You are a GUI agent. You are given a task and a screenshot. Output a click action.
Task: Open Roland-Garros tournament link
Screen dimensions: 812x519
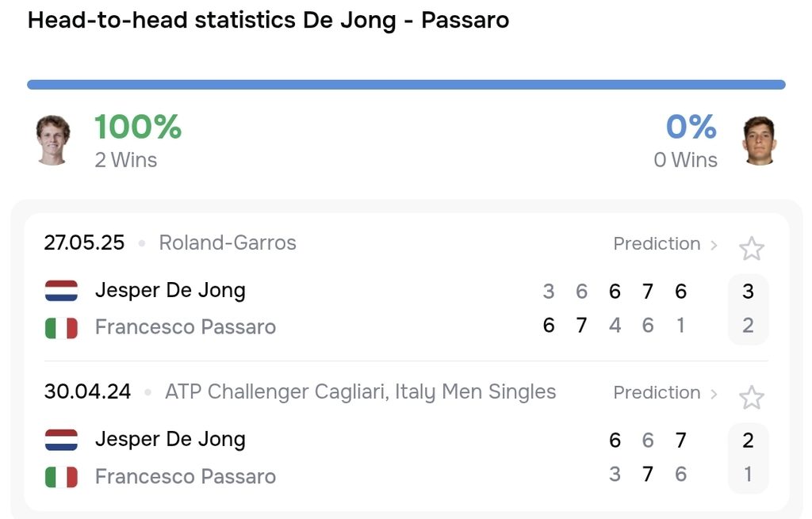pyautogui.click(x=228, y=242)
